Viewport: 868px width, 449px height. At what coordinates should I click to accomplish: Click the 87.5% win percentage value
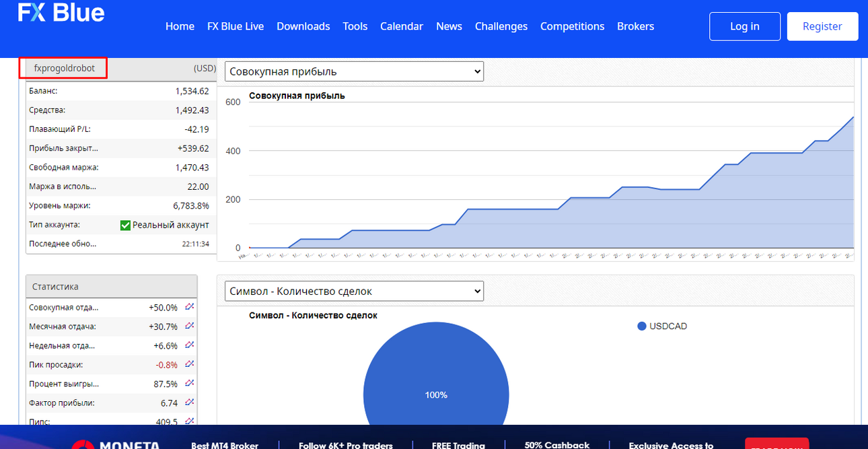pyautogui.click(x=166, y=384)
